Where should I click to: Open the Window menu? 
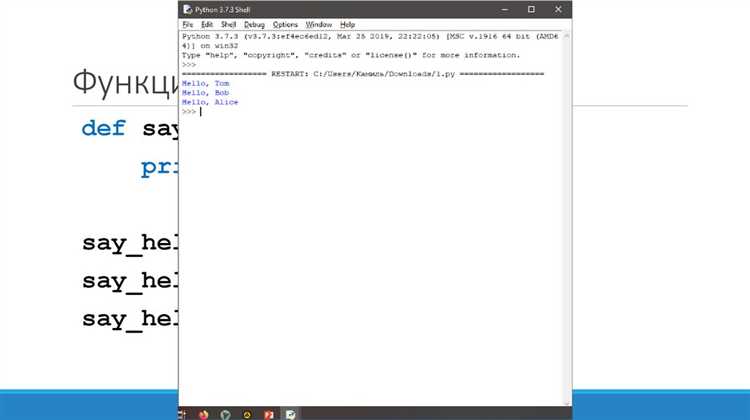[x=319, y=24]
